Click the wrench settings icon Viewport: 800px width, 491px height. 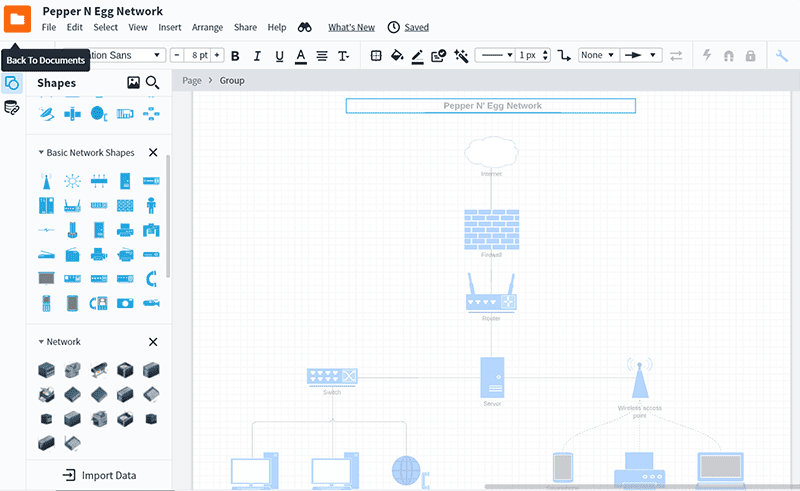coord(782,56)
